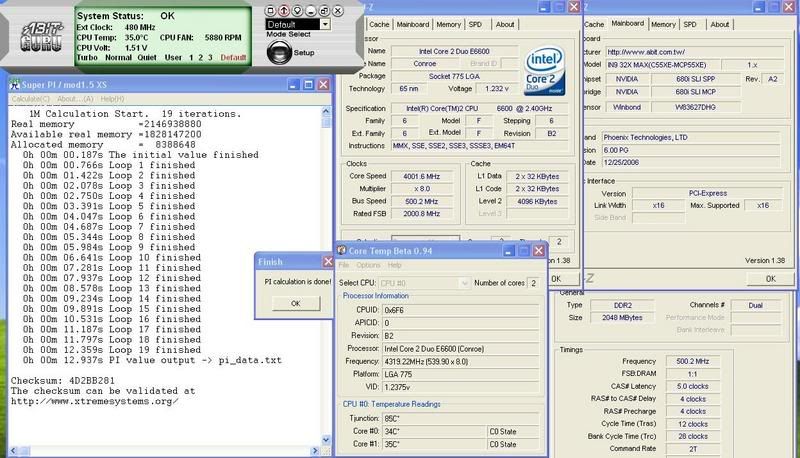Click the Number of cores field in Core Temp
This screenshot has width=800, height=458.
pos(534,283)
